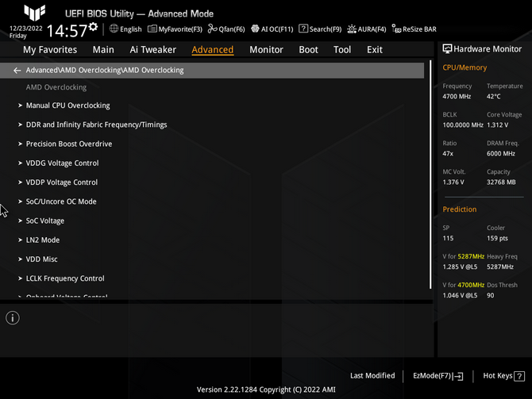532x399 pixels.
Task: Click the Hardware Monitor display icon
Action: click(447, 49)
